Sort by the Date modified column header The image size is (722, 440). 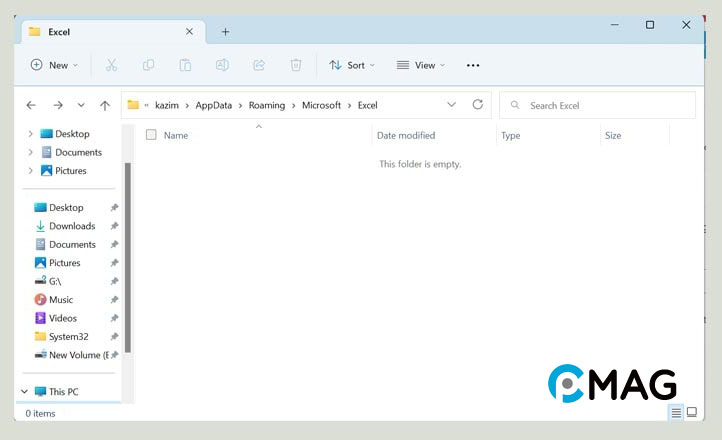pyautogui.click(x=406, y=135)
